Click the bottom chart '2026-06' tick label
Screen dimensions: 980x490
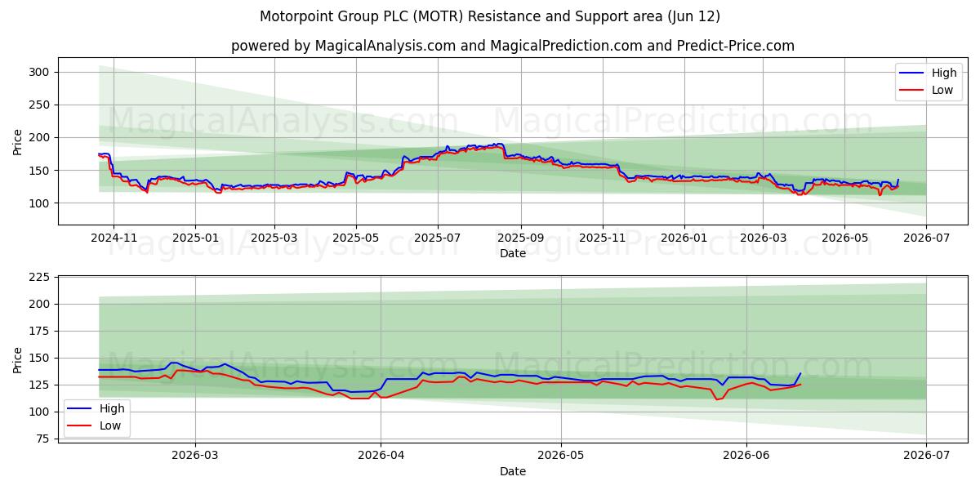point(746,455)
